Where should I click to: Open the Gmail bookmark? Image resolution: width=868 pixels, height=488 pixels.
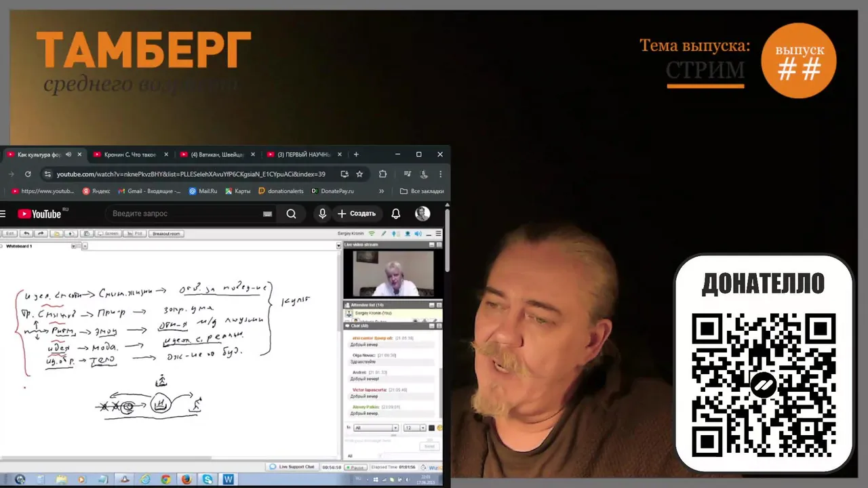(150, 191)
